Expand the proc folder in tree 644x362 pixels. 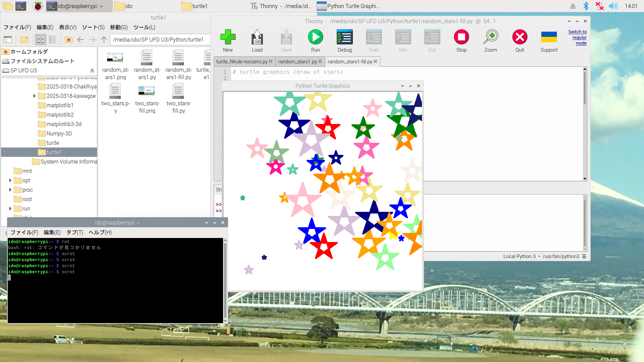click(10, 190)
